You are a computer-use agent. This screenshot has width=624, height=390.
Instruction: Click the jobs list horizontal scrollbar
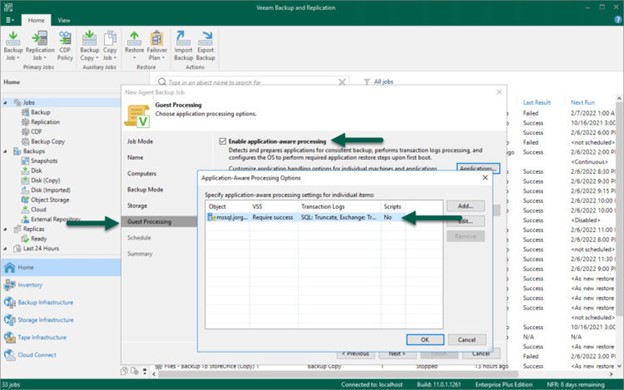pos(338,374)
